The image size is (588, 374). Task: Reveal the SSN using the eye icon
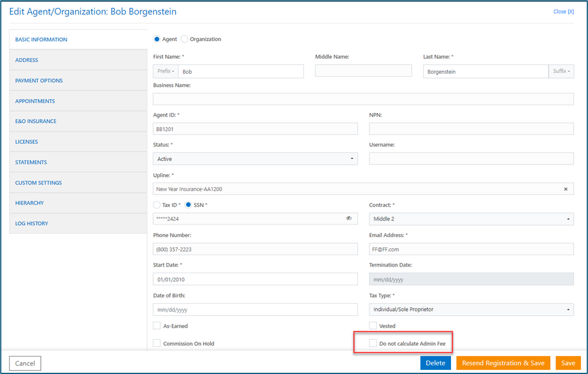coord(349,219)
